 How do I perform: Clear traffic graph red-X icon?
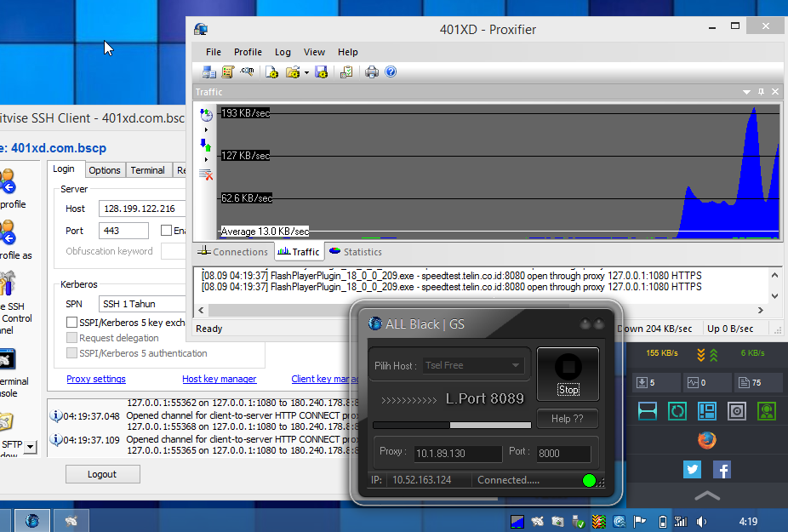[x=206, y=174]
